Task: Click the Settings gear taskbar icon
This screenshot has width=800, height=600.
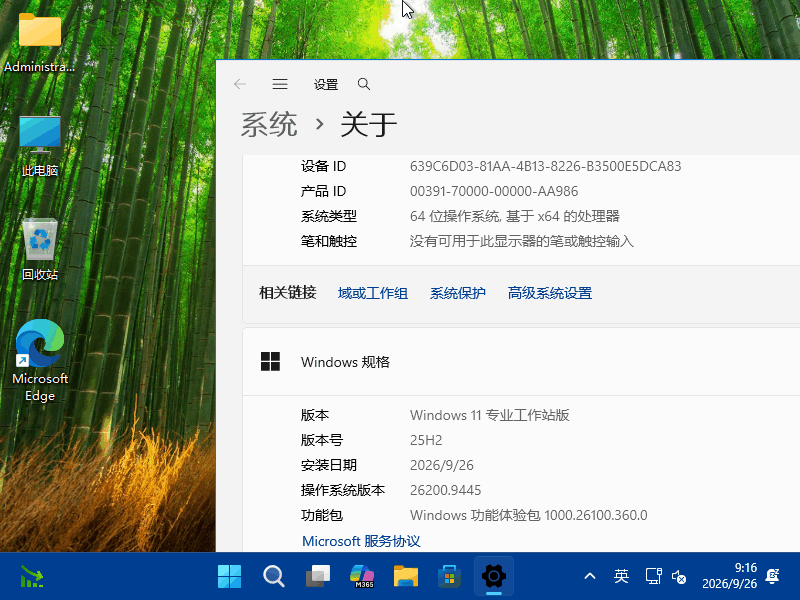Action: click(x=494, y=577)
